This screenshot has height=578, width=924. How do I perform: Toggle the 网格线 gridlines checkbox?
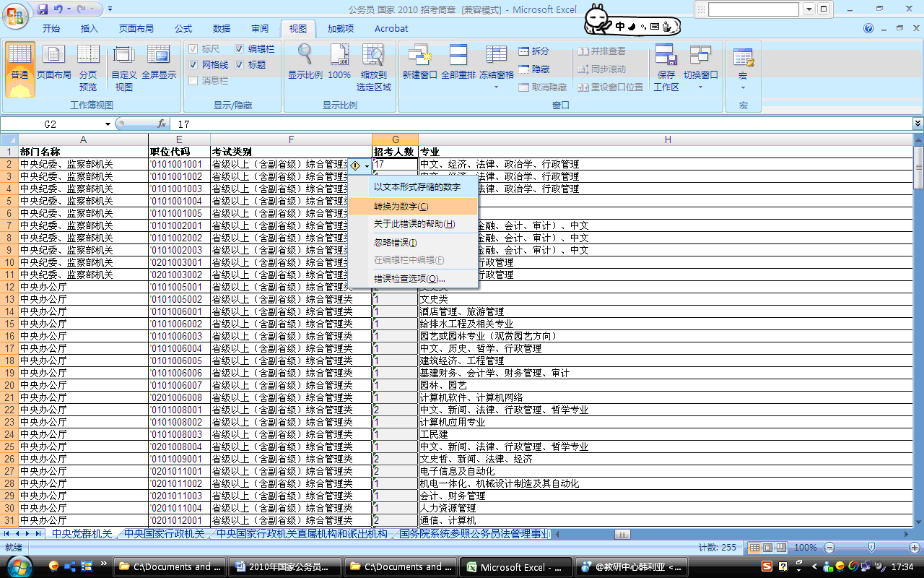pos(193,64)
